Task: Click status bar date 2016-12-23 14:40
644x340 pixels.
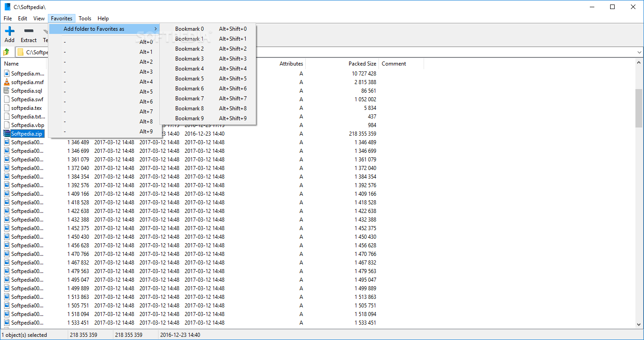Action: [x=181, y=335]
